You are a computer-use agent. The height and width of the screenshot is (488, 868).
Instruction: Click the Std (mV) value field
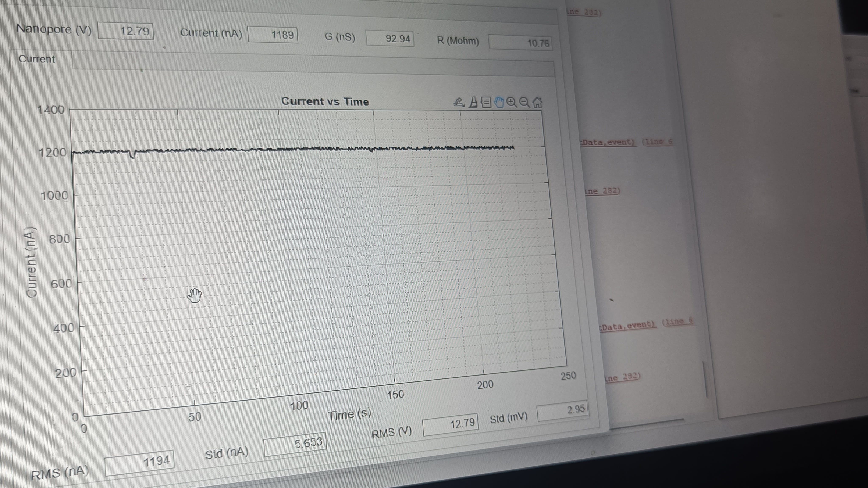562,410
